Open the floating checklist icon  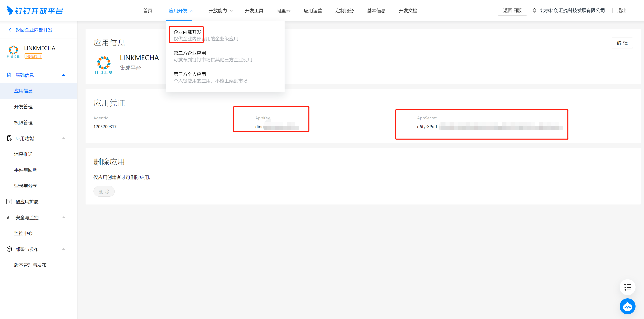(x=628, y=287)
